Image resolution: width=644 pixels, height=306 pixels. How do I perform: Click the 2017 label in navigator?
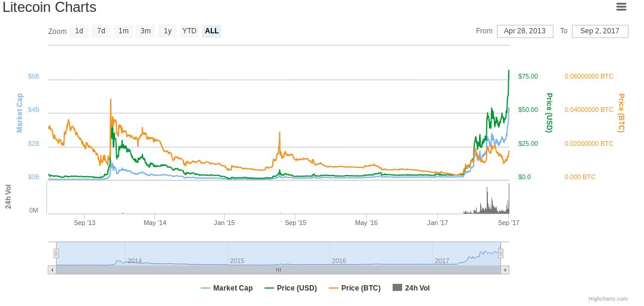click(442, 261)
